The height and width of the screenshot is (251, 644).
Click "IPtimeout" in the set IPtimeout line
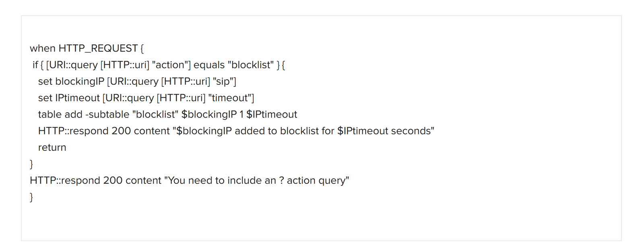coord(77,98)
